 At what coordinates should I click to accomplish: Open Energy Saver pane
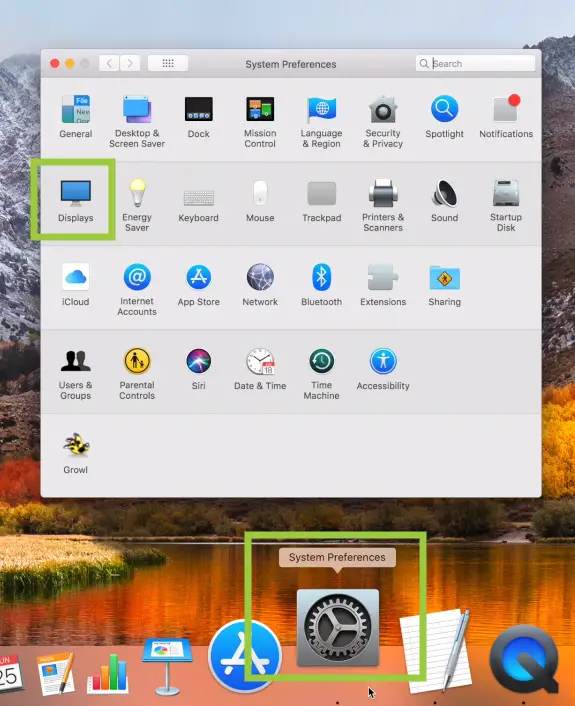click(x=137, y=205)
